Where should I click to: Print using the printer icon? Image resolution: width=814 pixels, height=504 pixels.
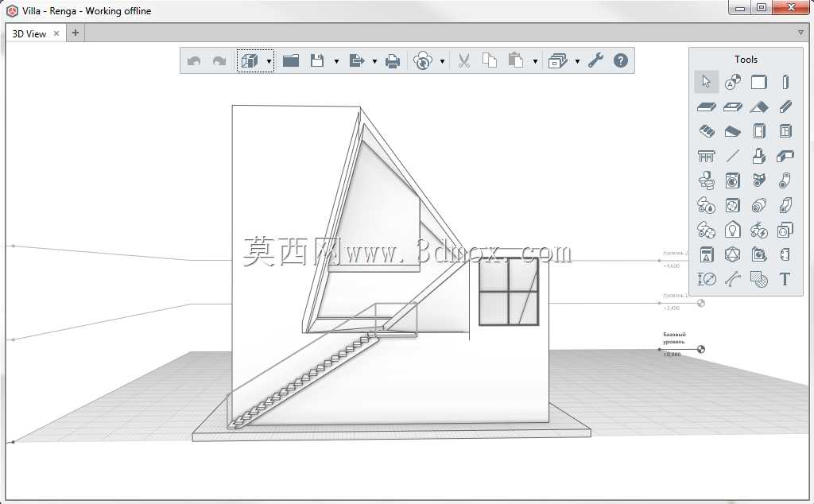coord(393,61)
